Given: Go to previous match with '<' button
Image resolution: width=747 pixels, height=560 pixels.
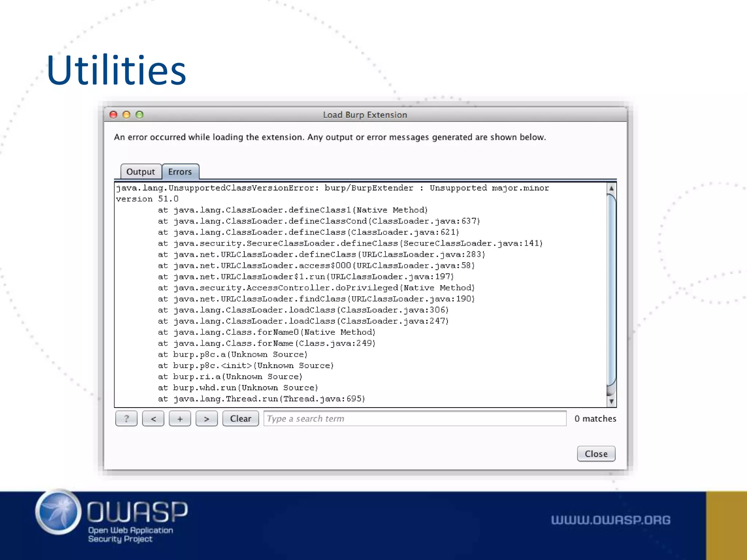Looking at the screenshot, I should click(153, 419).
